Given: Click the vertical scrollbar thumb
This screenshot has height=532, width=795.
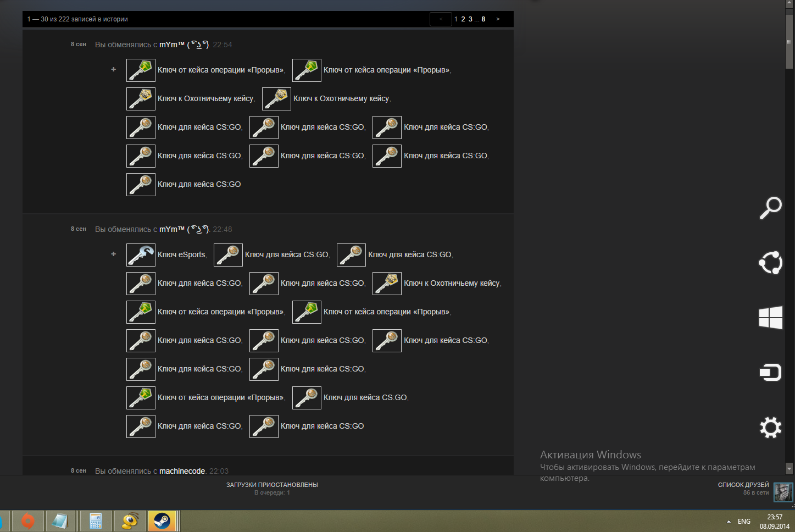Looking at the screenshot, I should pyautogui.click(x=790, y=41).
